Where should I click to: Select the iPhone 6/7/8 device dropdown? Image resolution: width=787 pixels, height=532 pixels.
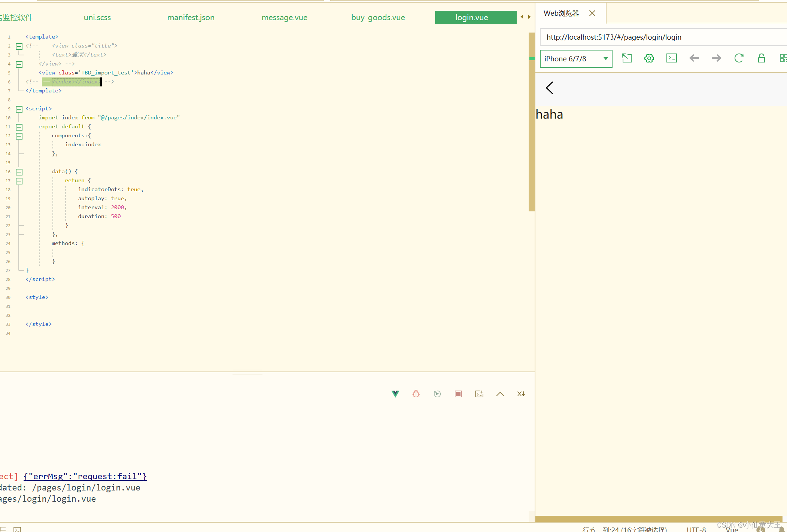[575, 58]
